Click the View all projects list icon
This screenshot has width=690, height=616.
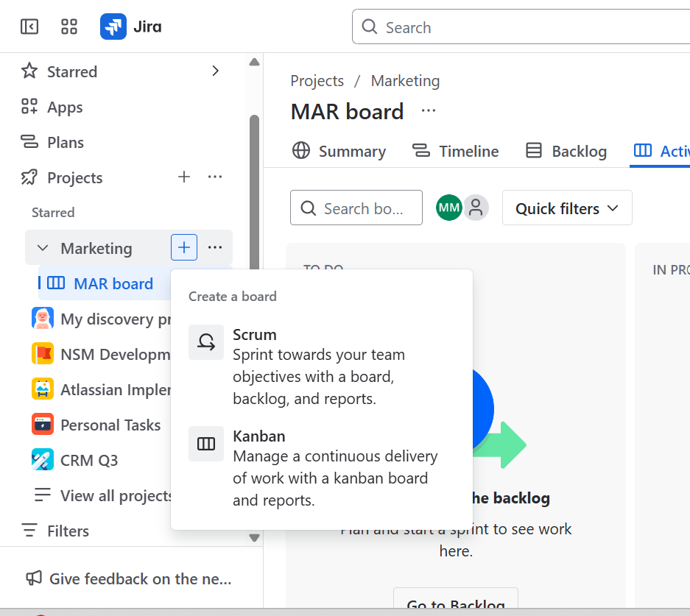pos(43,495)
